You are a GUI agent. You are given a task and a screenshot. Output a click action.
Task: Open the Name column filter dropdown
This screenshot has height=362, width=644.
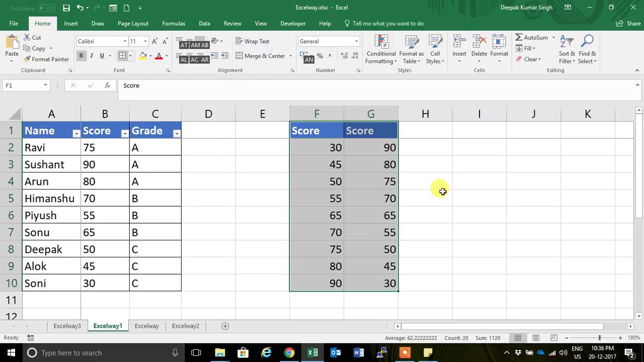[76, 133]
